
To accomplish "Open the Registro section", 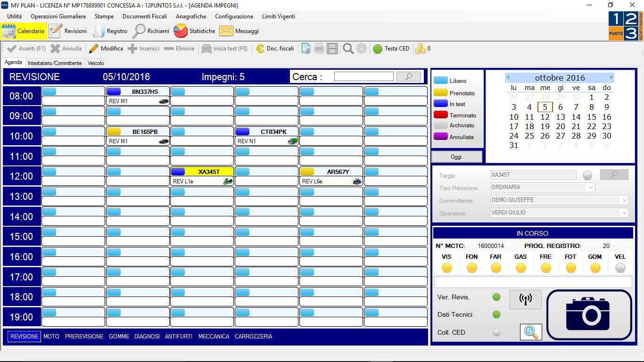I will pyautogui.click(x=110, y=31).
